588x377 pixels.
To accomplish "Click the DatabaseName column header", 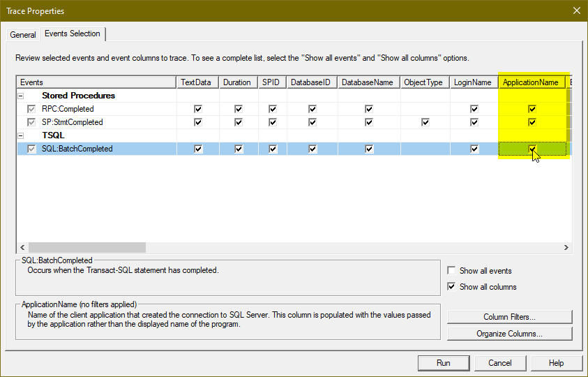I will pos(369,82).
